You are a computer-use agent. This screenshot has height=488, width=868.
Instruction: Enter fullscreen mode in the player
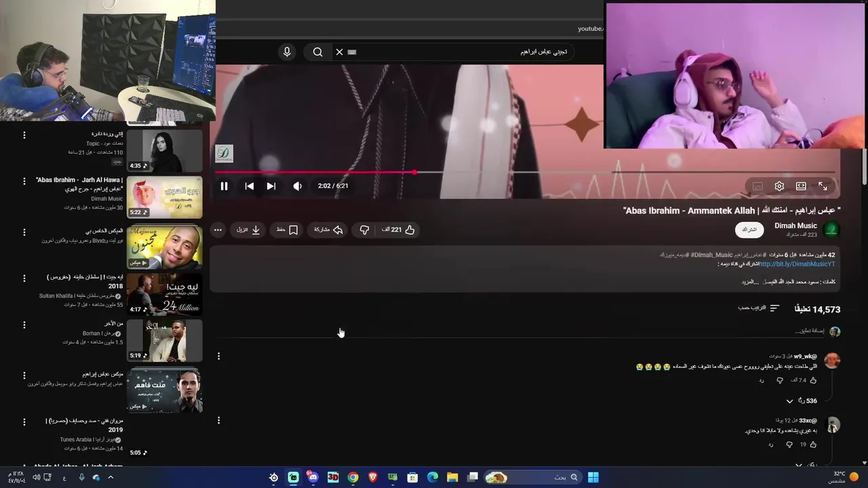click(x=823, y=186)
